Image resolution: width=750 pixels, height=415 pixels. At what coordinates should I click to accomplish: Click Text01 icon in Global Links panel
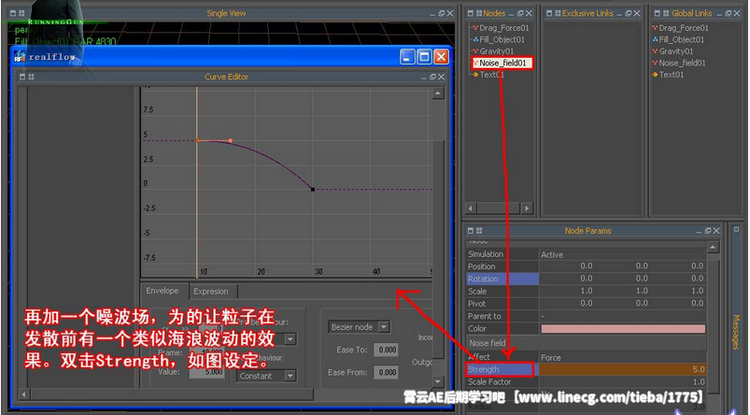click(x=655, y=75)
